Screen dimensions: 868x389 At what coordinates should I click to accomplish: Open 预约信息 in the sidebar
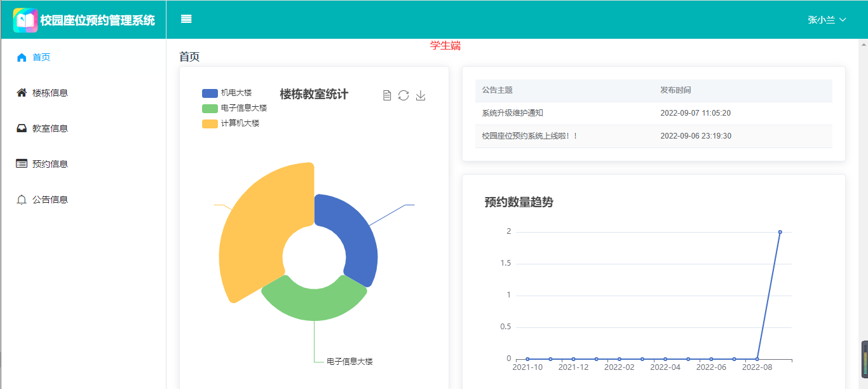tap(50, 164)
